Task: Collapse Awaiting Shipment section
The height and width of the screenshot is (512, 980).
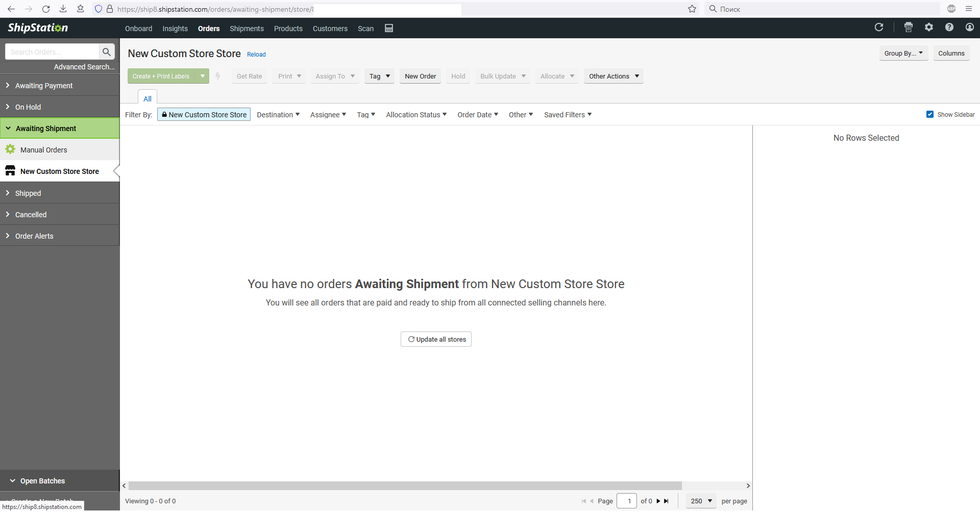Action: tap(60, 129)
